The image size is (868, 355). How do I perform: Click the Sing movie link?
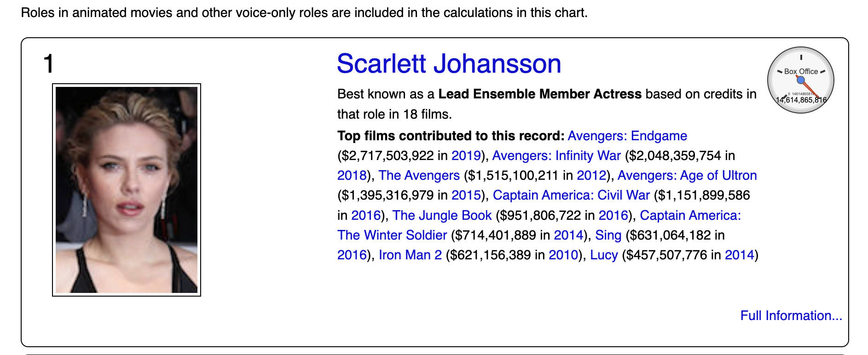[608, 235]
